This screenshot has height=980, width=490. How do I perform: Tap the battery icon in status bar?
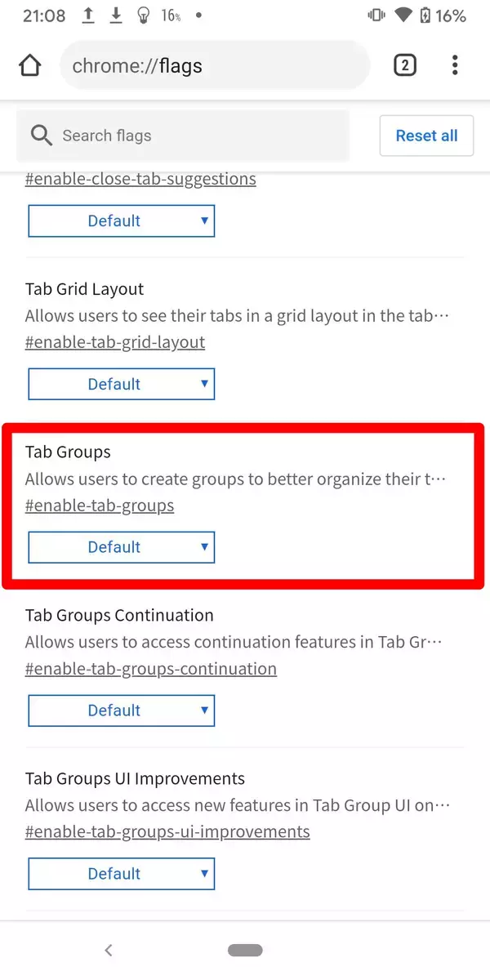click(425, 16)
